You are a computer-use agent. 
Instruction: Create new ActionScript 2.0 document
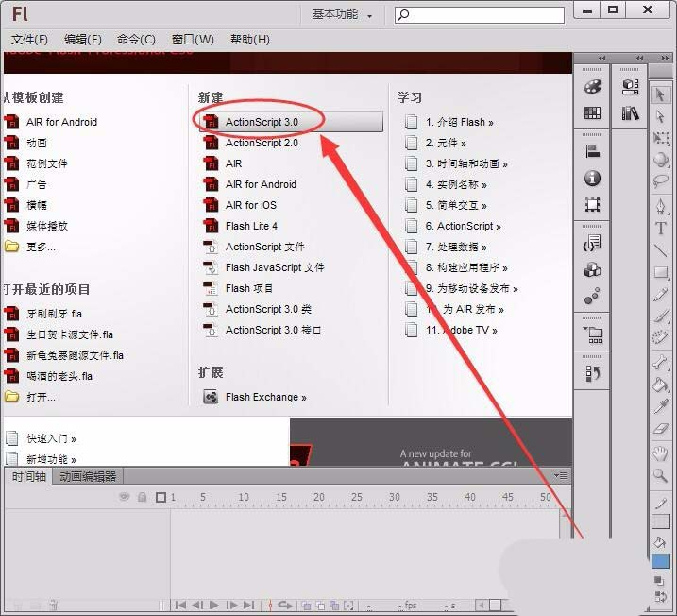tap(262, 143)
